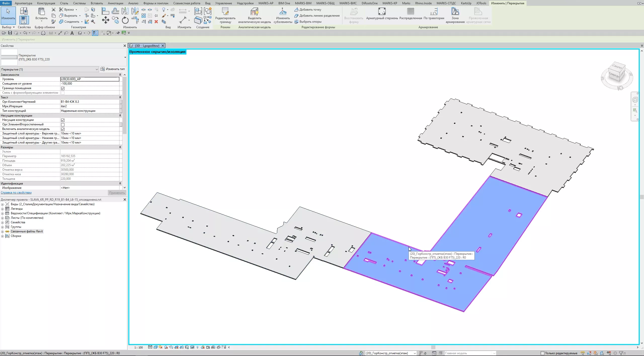Open Reinforcement Zone (Зона армирования) tool
The height and width of the screenshot is (356, 644).
pyautogui.click(x=455, y=12)
